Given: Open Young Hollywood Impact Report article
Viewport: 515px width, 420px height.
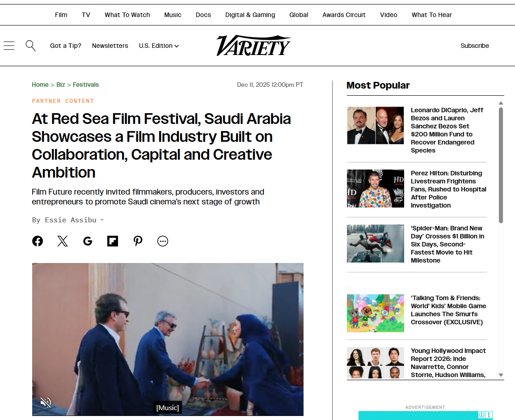Looking at the screenshot, I should tap(448, 363).
